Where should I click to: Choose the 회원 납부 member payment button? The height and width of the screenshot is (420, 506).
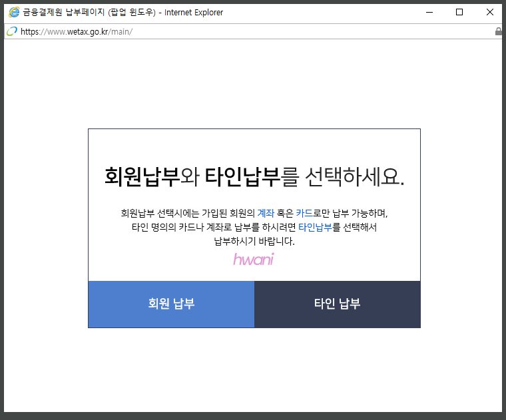coord(171,304)
